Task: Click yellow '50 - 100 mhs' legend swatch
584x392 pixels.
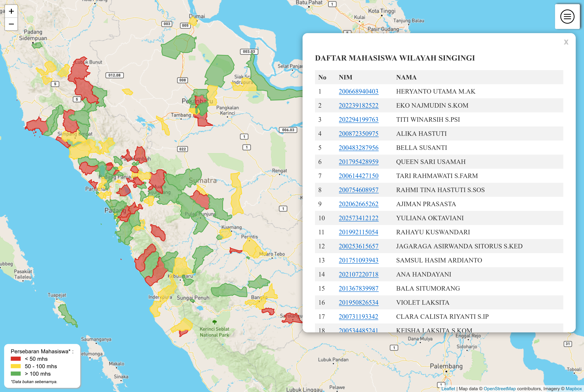Action: point(16,366)
